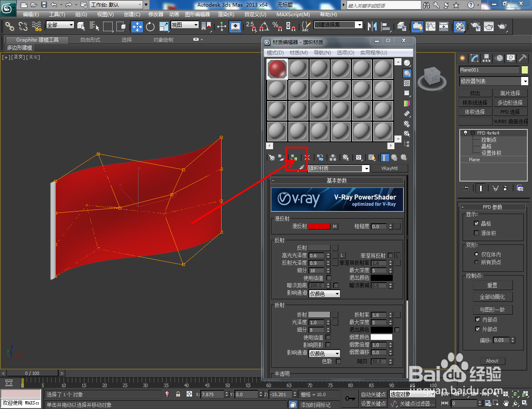The image size is (532, 409).
Task: Switch to the 自由形式 ribbon tab
Action: click(x=90, y=40)
